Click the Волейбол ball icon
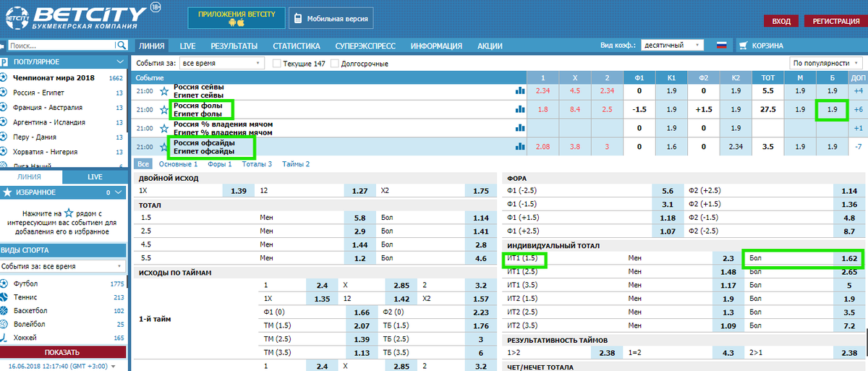The width and height of the screenshot is (868, 371). [4, 324]
